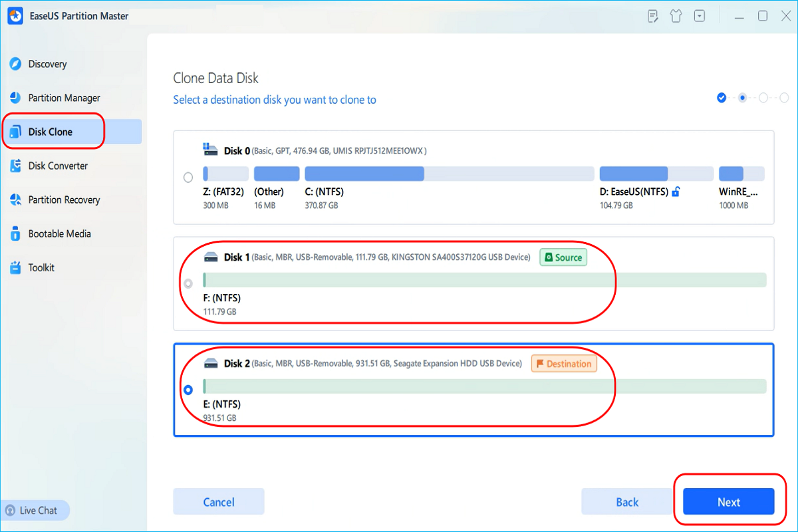Click the Toolkit sidebar icon
Screen dimensions: 798x532
tap(15, 267)
